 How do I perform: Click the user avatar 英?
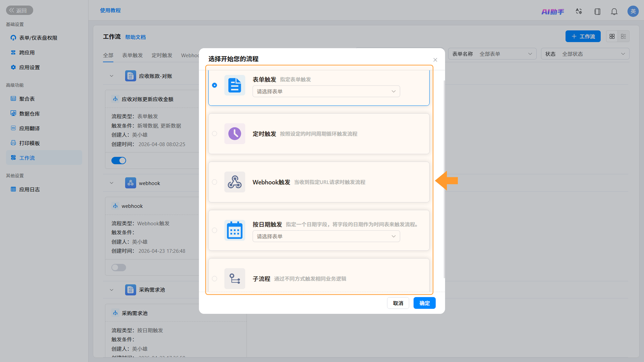633,11
